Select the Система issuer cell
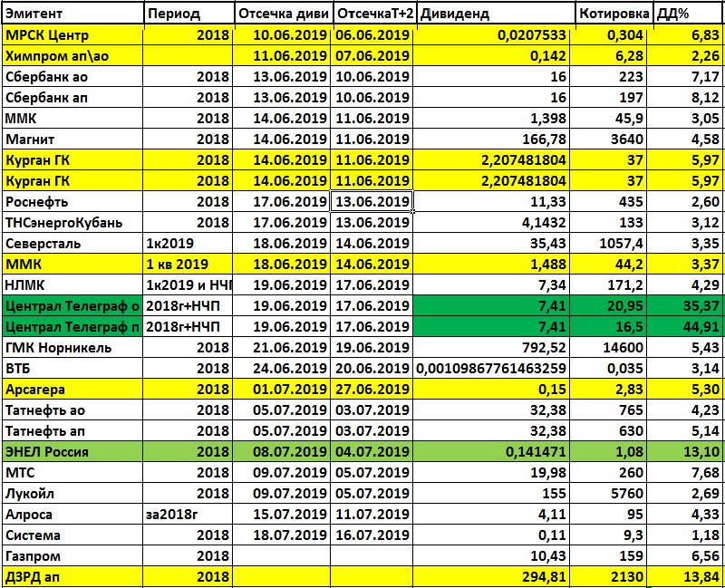This screenshot has width=725, height=588. (72, 535)
